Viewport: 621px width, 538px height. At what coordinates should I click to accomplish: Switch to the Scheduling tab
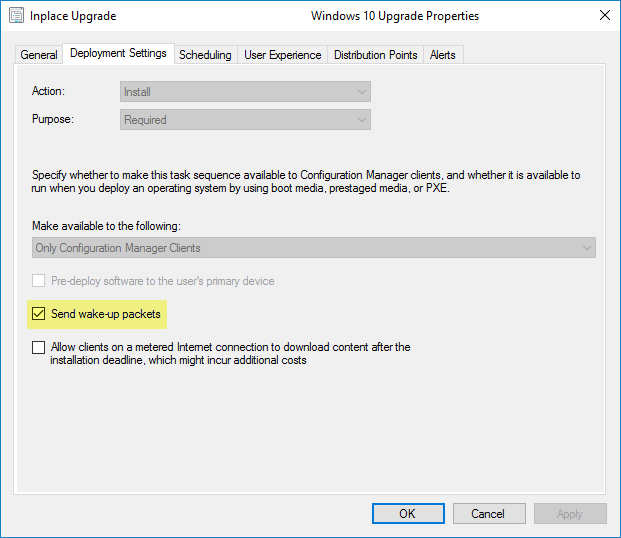point(205,55)
